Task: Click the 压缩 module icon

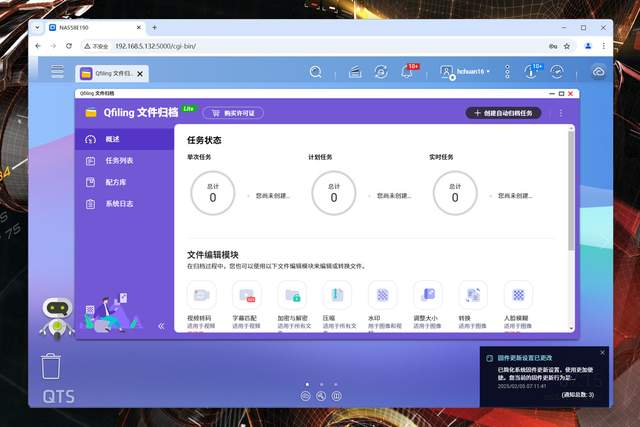Action: coord(337,295)
